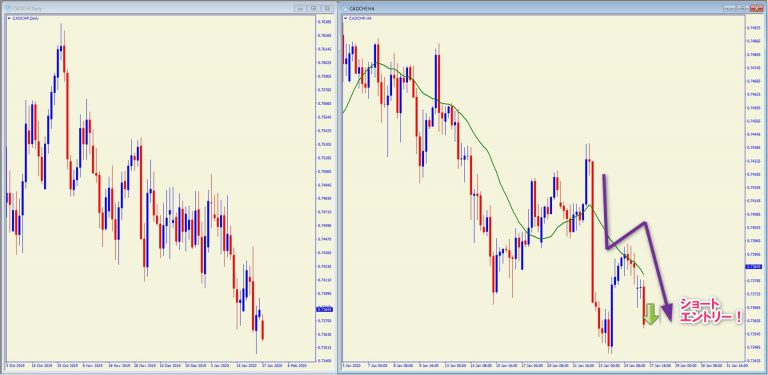The width and height of the screenshot is (768, 375).
Task: Restore the CADCHF H4 chart window
Action: 744,8
